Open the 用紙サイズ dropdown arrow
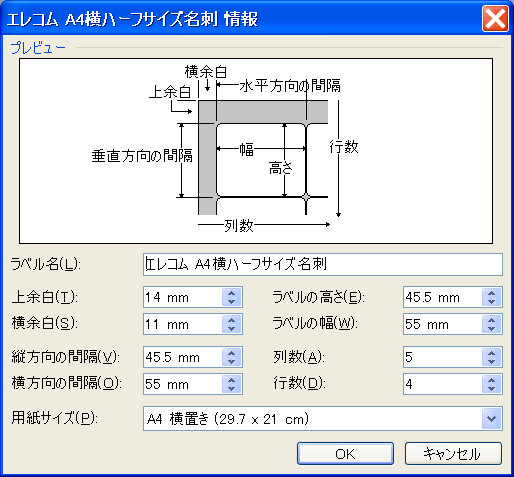The image size is (514, 477). (x=491, y=418)
